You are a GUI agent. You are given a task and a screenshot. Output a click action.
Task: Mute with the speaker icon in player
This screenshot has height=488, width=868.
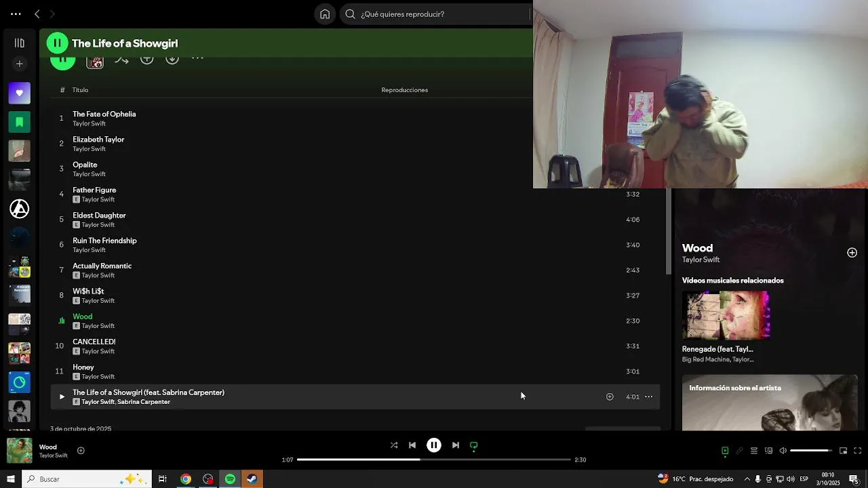tap(783, 451)
